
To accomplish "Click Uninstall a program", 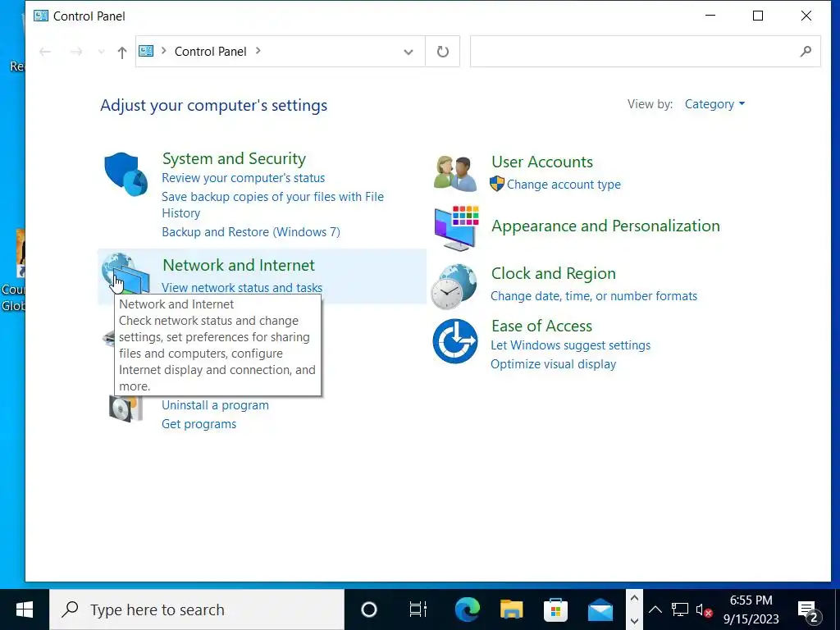I will point(216,405).
